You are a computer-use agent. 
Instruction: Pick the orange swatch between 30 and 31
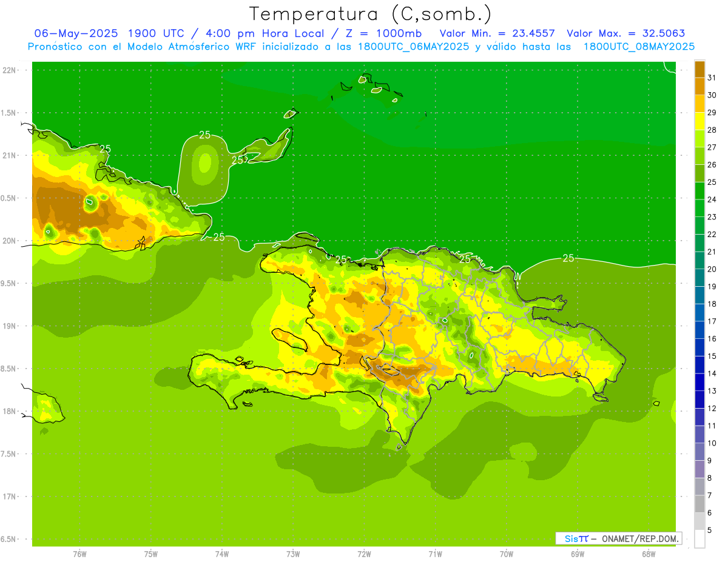pyautogui.click(x=699, y=86)
